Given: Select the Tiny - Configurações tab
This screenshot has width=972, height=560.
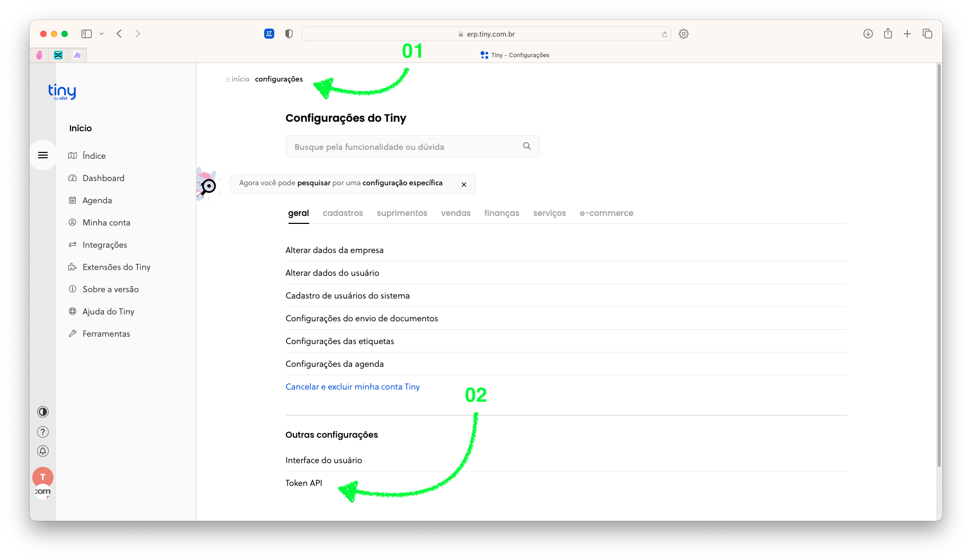Looking at the screenshot, I should 515,55.
